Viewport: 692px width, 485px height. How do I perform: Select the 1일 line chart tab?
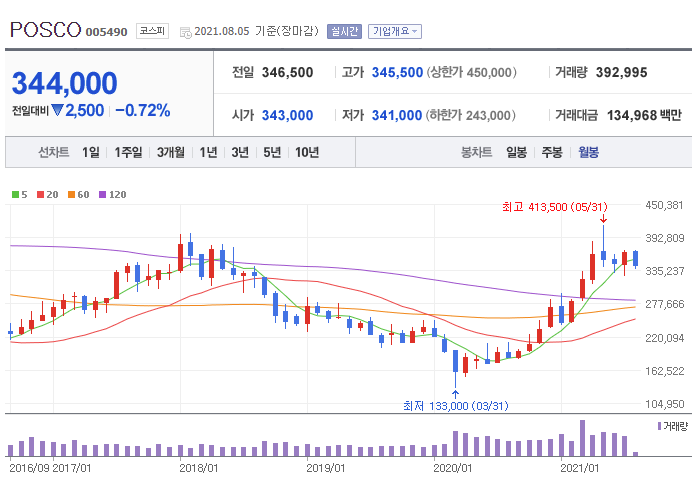click(91, 152)
